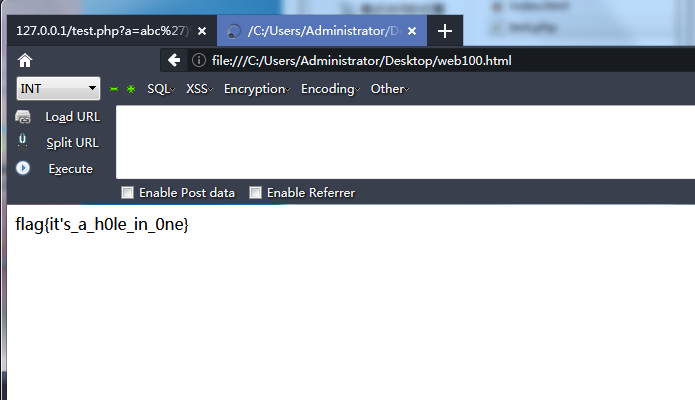695x400 pixels.
Task: Click the Load URL icon
Action: 23,117
